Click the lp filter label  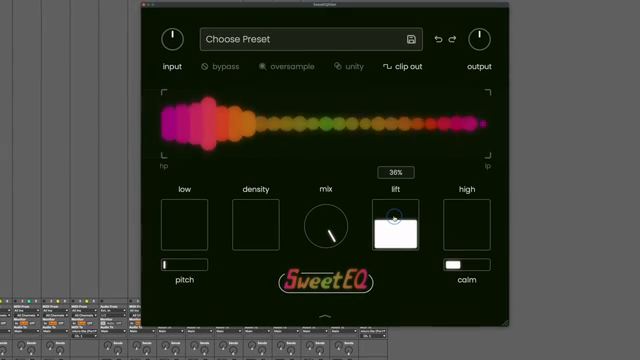coord(488,166)
